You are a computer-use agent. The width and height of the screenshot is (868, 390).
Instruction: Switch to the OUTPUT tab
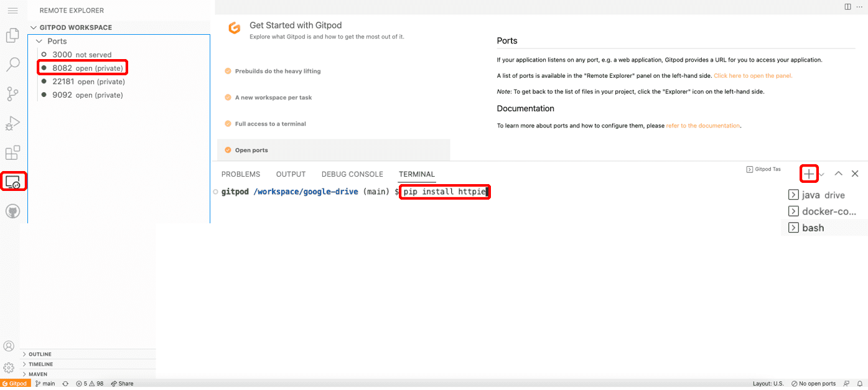[291, 174]
